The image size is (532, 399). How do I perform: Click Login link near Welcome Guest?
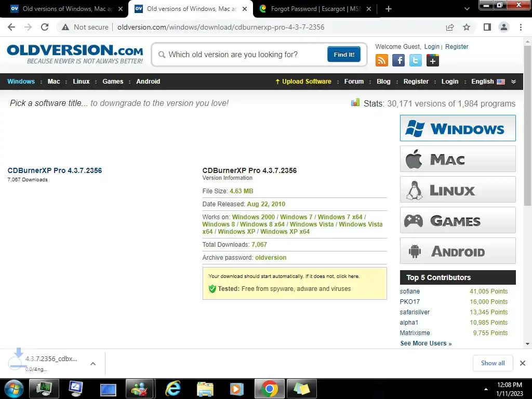pyautogui.click(x=432, y=46)
